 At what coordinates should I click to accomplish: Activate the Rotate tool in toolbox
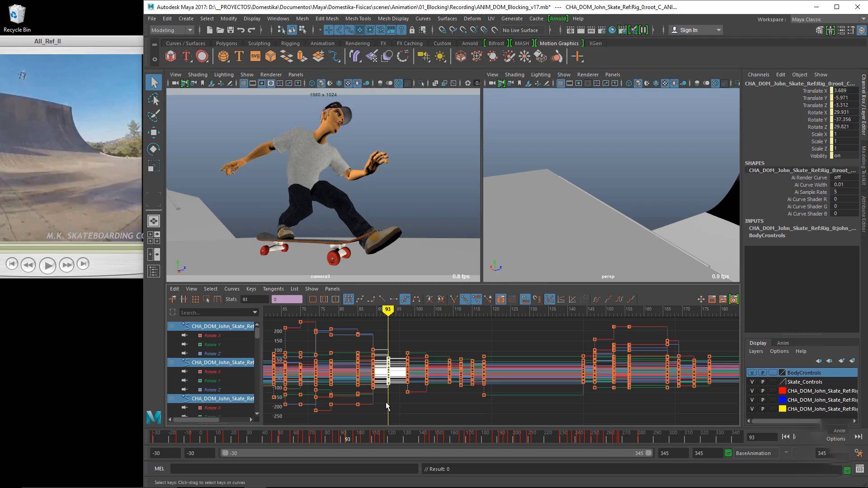click(x=154, y=149)
